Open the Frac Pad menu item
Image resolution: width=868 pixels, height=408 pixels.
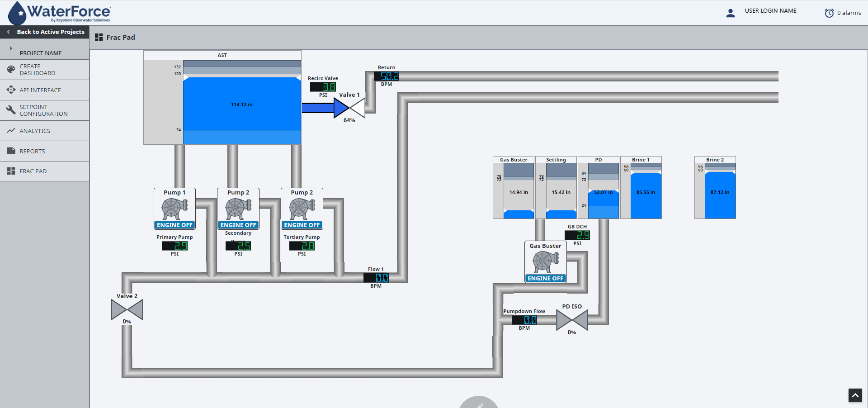[x=44, y=171]
